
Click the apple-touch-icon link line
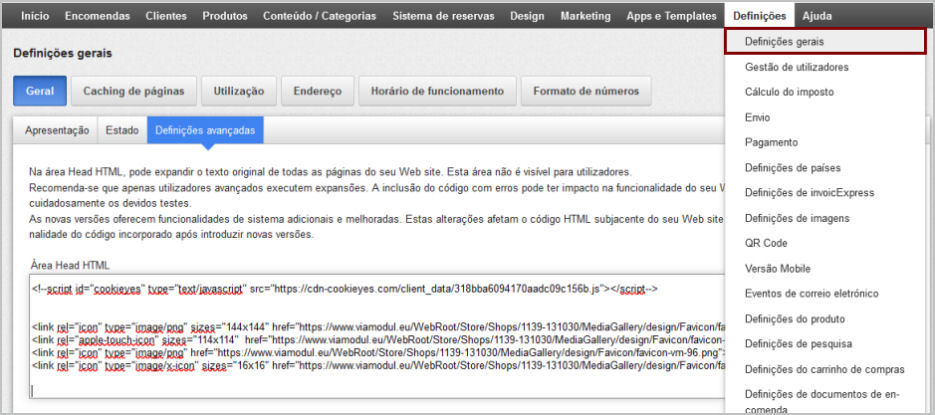click(x=378, y=340)
